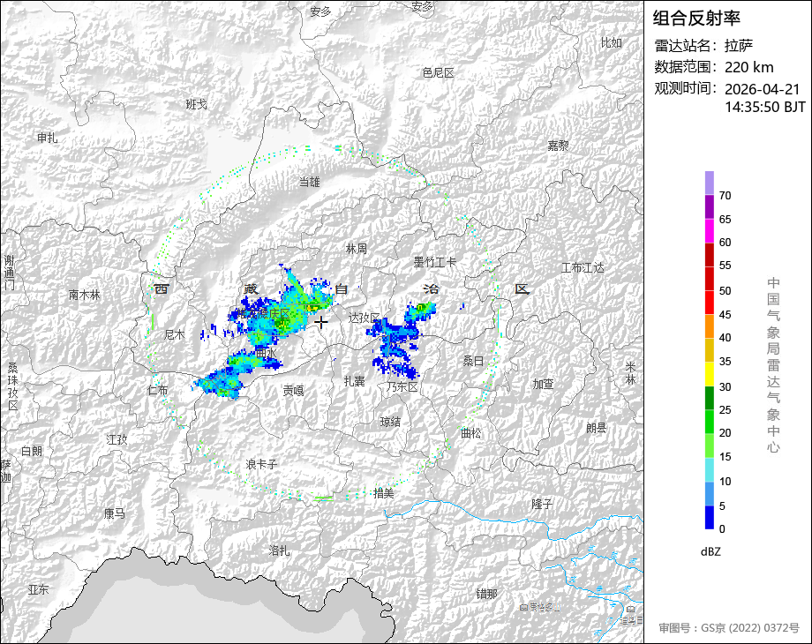Select the magenta 60 dBZ legend swatch
812x644 pixels.
[710, 231]
